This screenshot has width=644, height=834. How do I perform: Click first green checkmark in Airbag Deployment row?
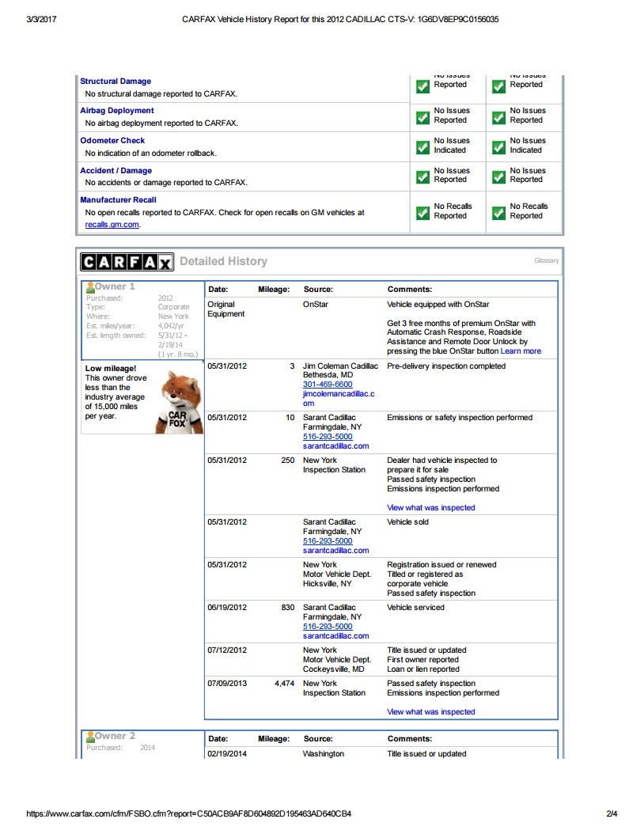(422, 116)
